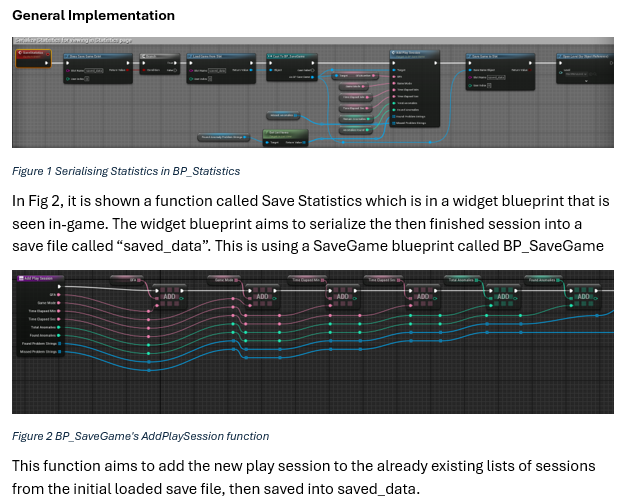Click the General Implementation heading
This screenshot has height=504, width=623.
(93, 15)
